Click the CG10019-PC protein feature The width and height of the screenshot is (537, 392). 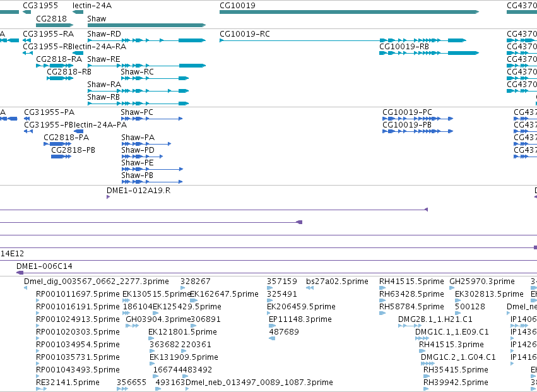click(418, 119)
